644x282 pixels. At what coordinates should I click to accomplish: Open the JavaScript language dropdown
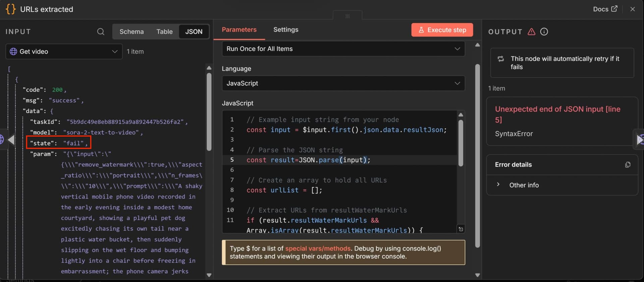343,83
